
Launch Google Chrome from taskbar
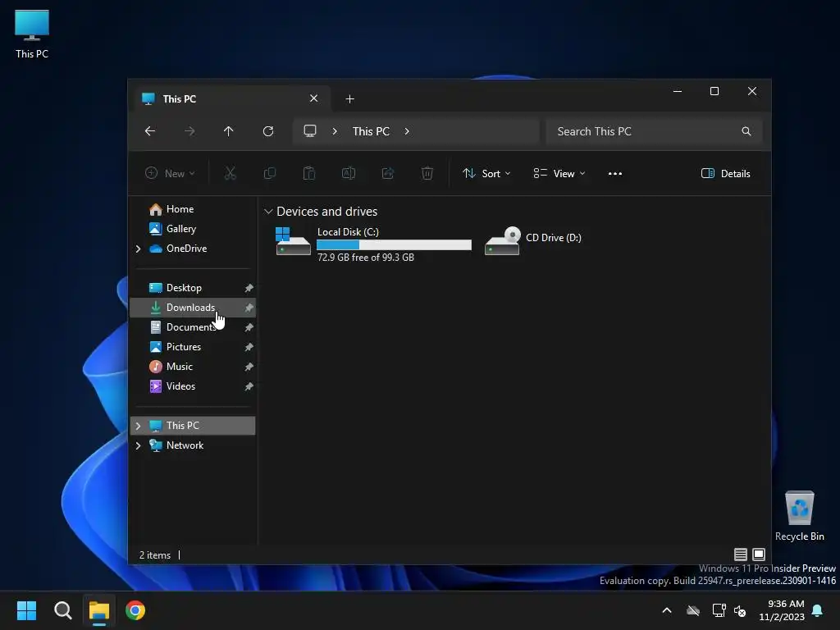pyautogui.click(x=135, y=610)
